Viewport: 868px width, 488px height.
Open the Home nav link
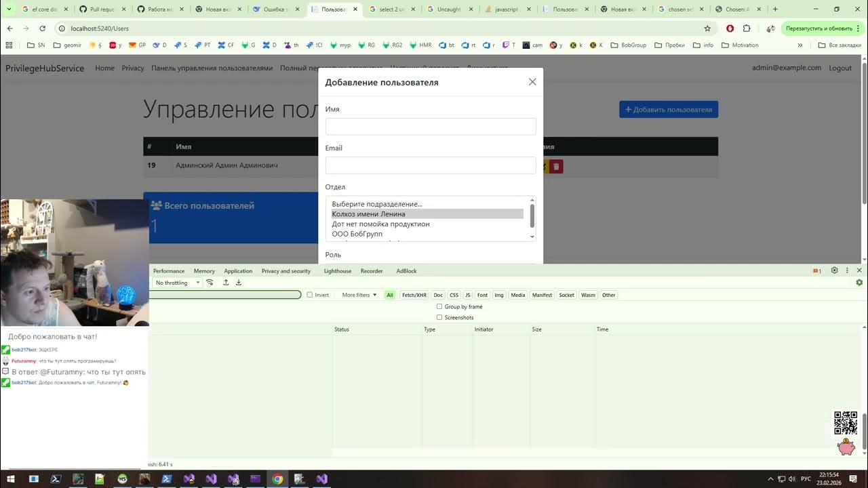[104, 68]
